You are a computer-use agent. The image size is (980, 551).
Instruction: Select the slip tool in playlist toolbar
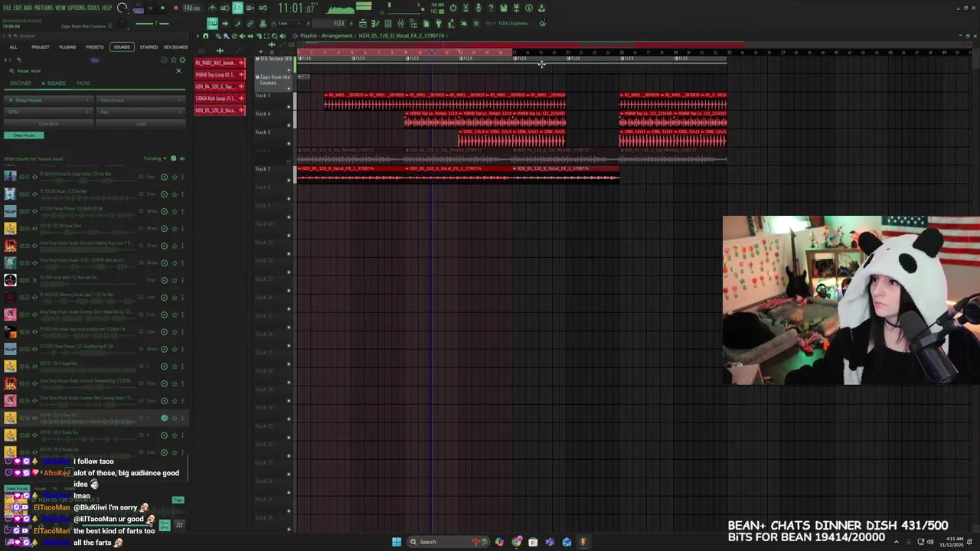250,36
